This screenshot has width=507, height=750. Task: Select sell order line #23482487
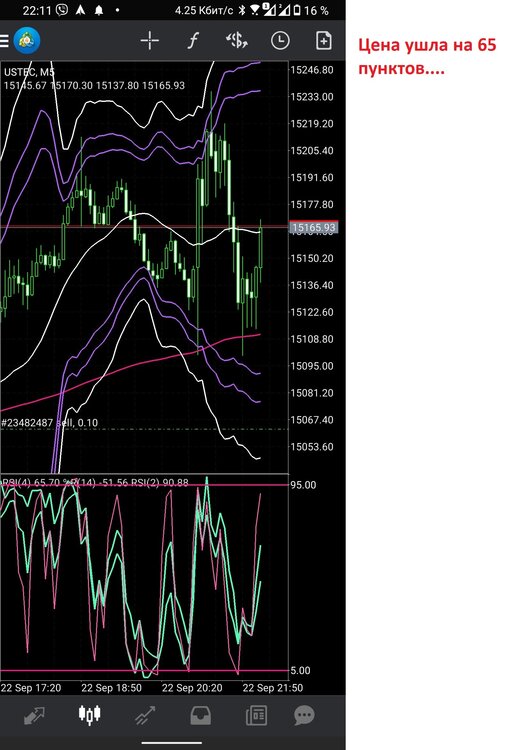pyautogui.click(x=50, y=423)
